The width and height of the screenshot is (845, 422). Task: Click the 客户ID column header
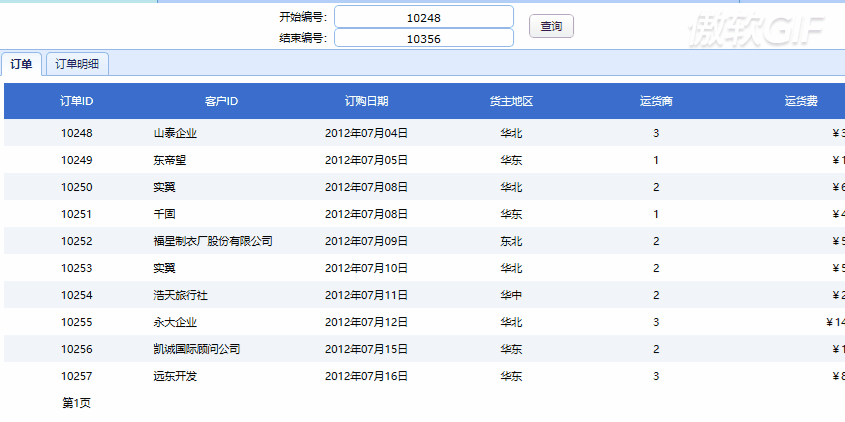[x=221, y=101]
